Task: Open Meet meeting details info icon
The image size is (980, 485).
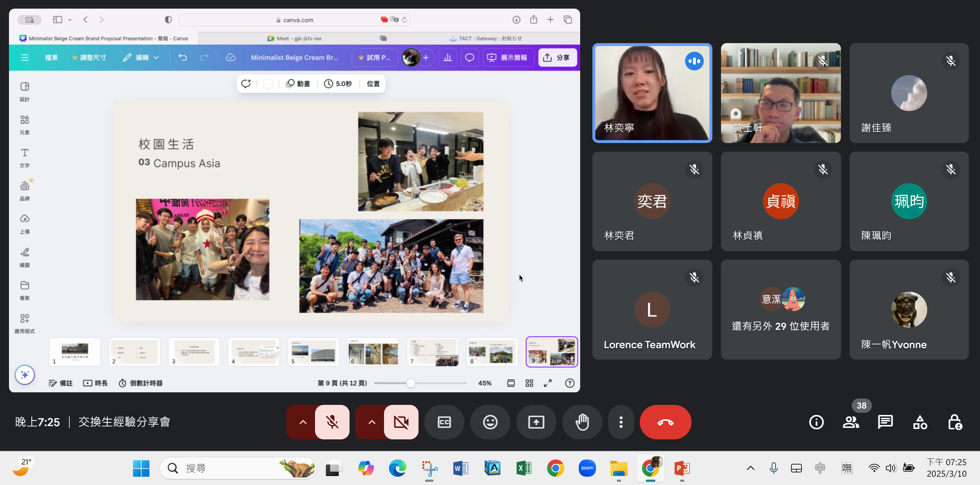Action: coord(817,422)
